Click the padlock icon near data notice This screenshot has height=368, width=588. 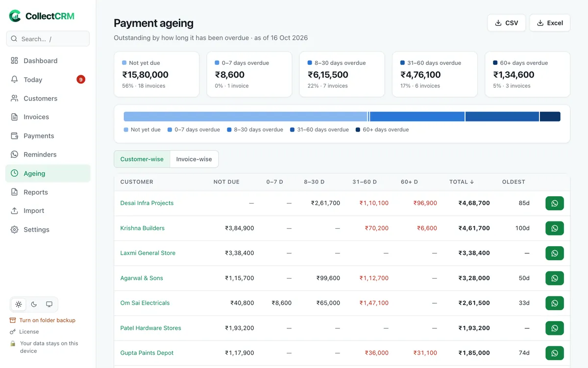click(x=13, y=343)
